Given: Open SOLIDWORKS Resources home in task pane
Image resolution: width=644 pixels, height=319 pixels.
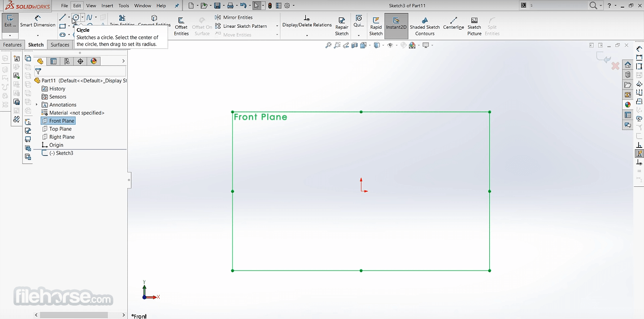Looking at the screenshot, I should 628,65.
